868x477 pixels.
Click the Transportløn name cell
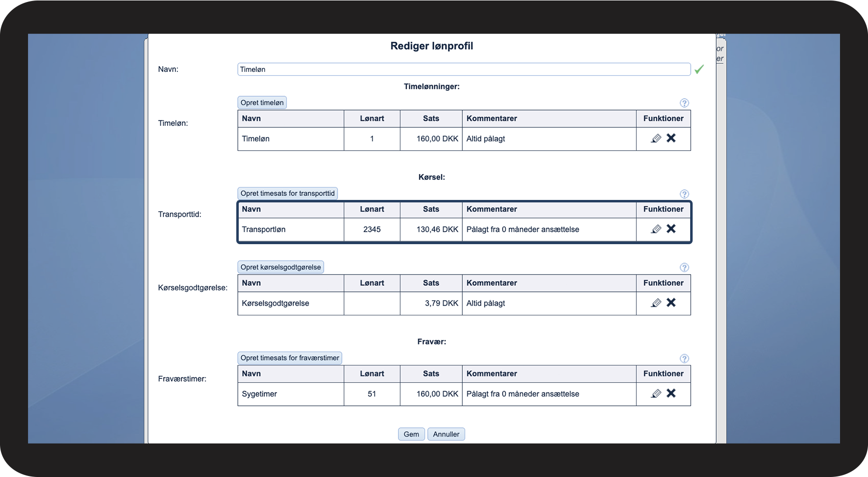[x=291, y=229]
